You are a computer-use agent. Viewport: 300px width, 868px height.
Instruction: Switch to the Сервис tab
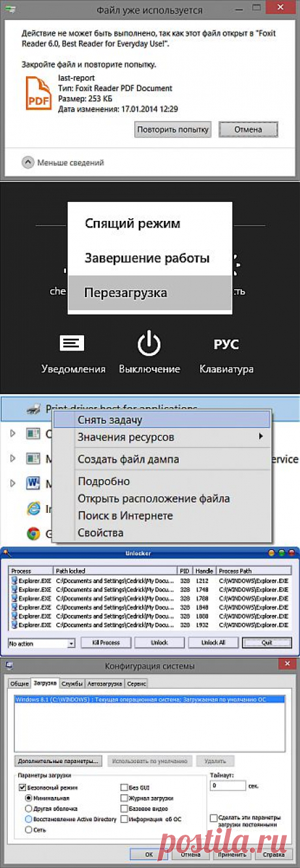click(x=137, y=683)
